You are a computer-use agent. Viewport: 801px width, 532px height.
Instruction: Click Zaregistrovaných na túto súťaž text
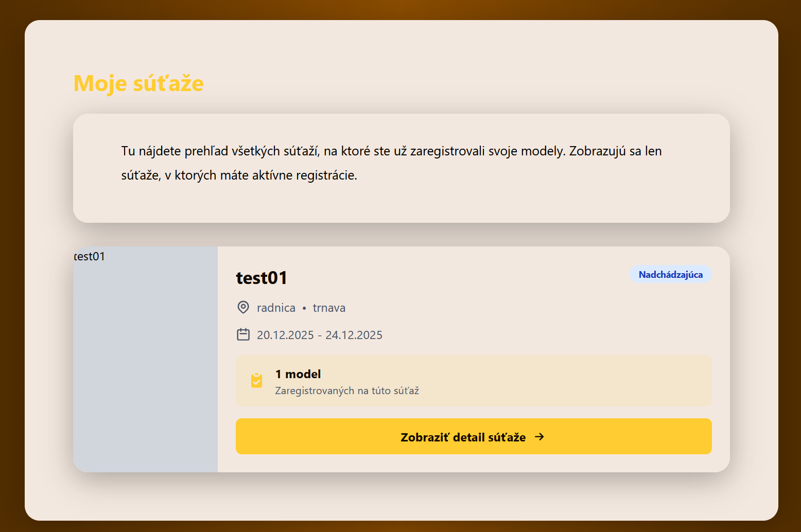pyautogui.click(x=347, y=391)
